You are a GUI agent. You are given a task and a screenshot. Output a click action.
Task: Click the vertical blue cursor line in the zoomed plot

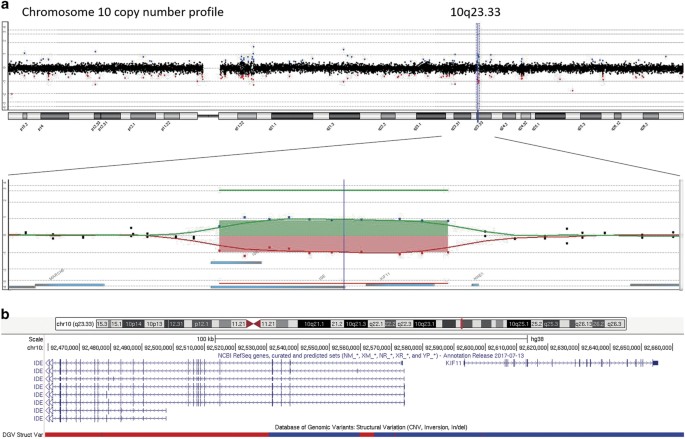coord(344,234)
